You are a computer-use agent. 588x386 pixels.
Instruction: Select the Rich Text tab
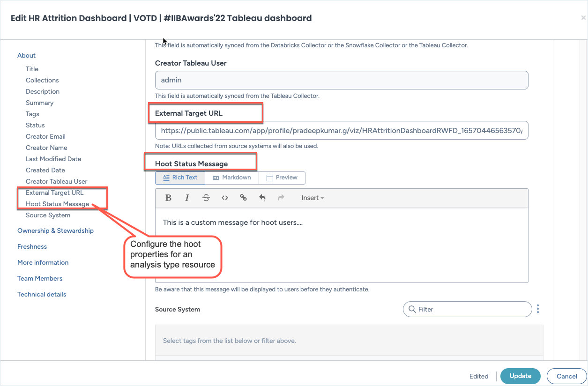pos(180,178)
